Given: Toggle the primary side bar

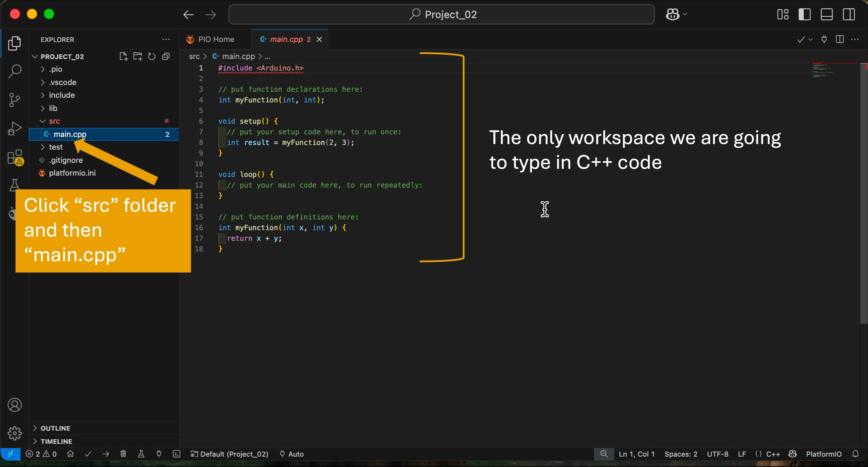Looking at the screenshot, I should (x=805, y=14).
